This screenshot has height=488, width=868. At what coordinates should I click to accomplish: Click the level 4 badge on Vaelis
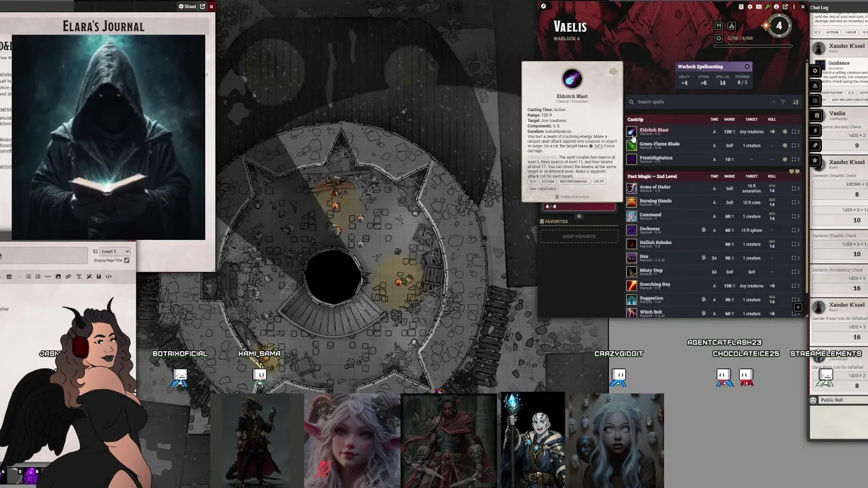pos(779,26)
